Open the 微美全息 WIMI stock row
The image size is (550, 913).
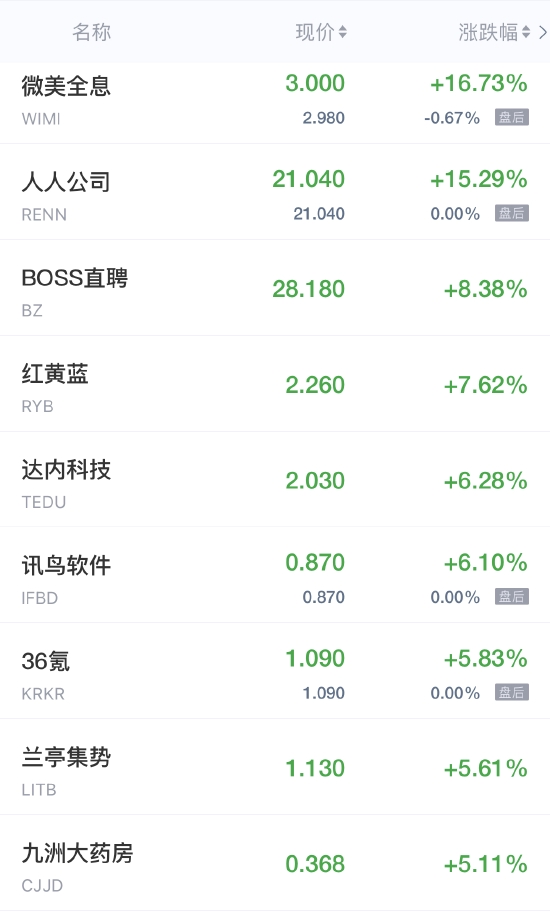point(275,102)
